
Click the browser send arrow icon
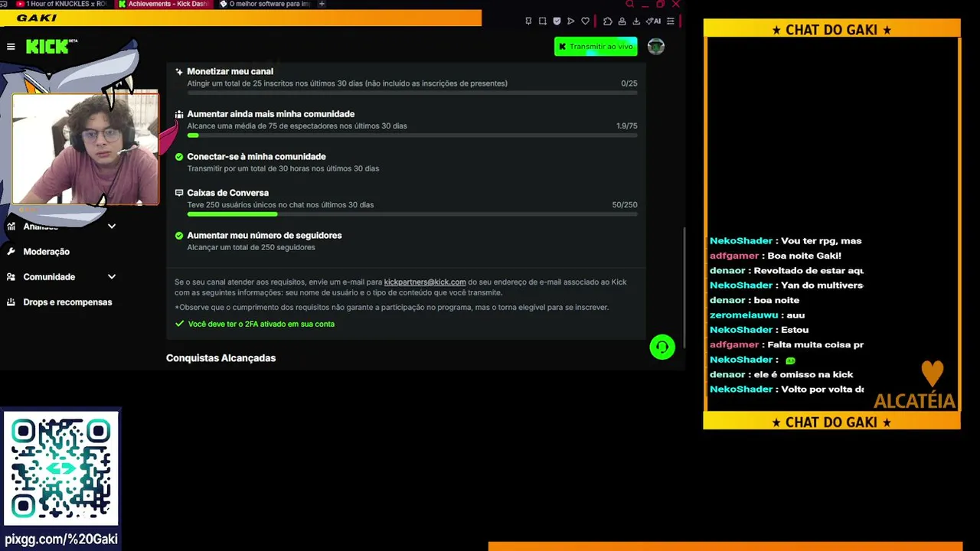click(x=571, y=21)
